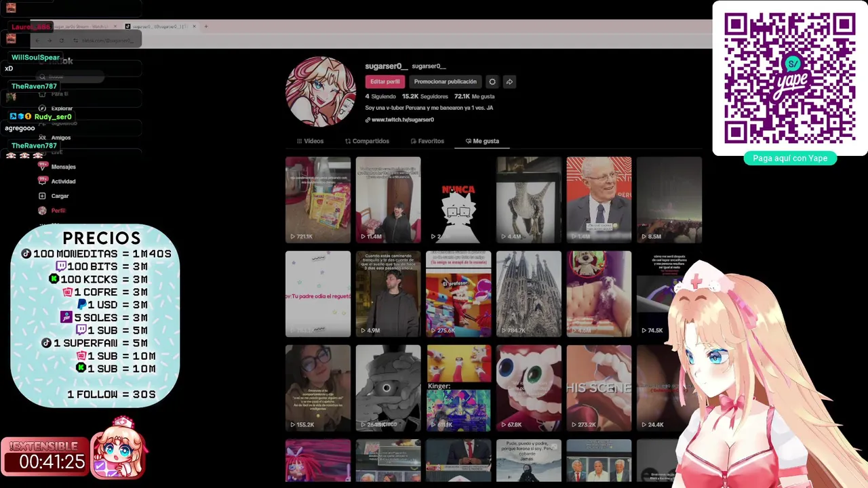Viewport: 868px width, 488px height.
Task: Open the 67.8K big-eyed teeth video
Action: tap(529, 388)
